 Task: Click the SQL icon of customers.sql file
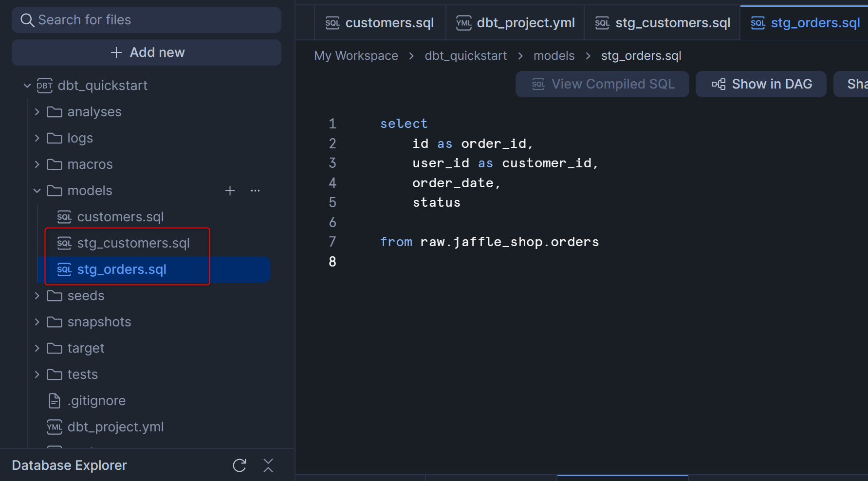pyautogui.click(x=64, y=217)
